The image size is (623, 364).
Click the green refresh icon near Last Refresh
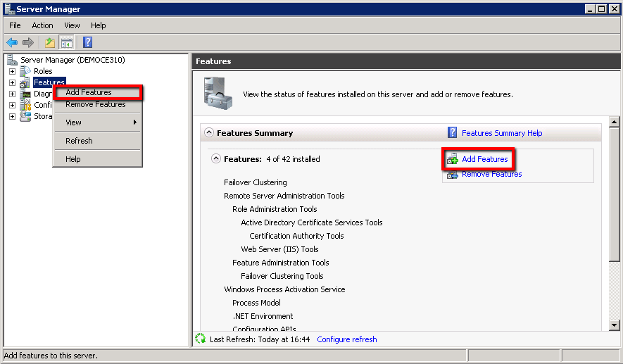pyautogui.click(x=201, y=339)
